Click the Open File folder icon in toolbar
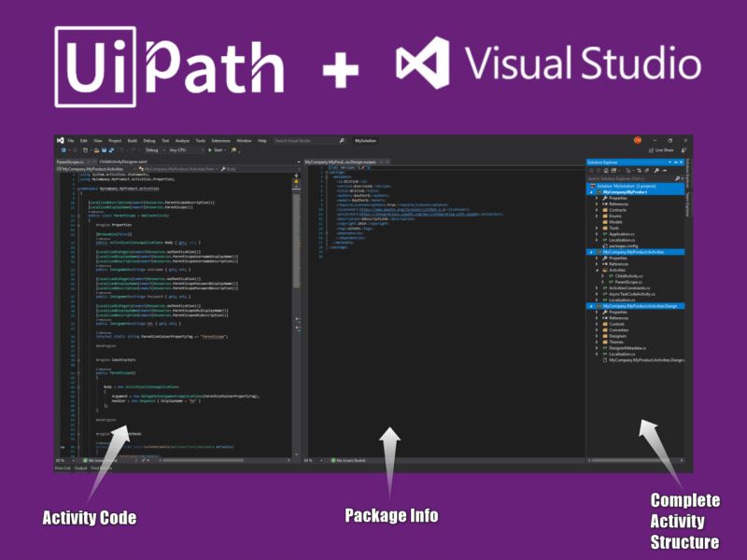This screenshot has width=747, height=560. (96, 148)
